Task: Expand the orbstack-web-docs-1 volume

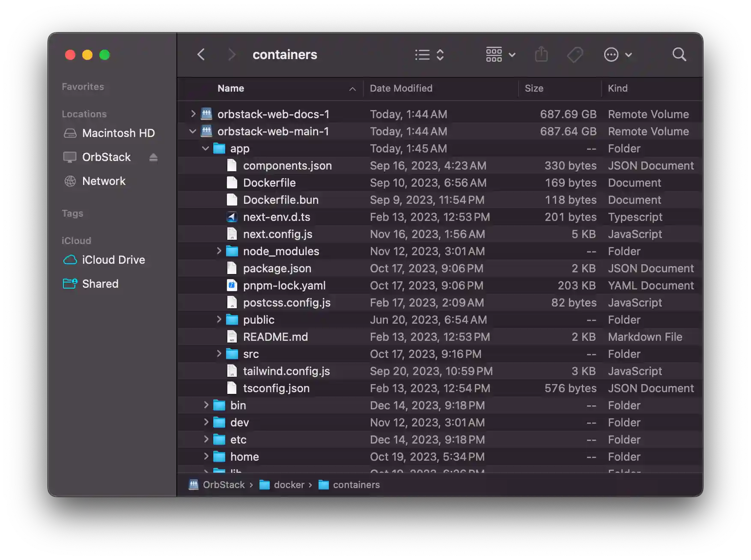Action: click(x=193, y=114)
